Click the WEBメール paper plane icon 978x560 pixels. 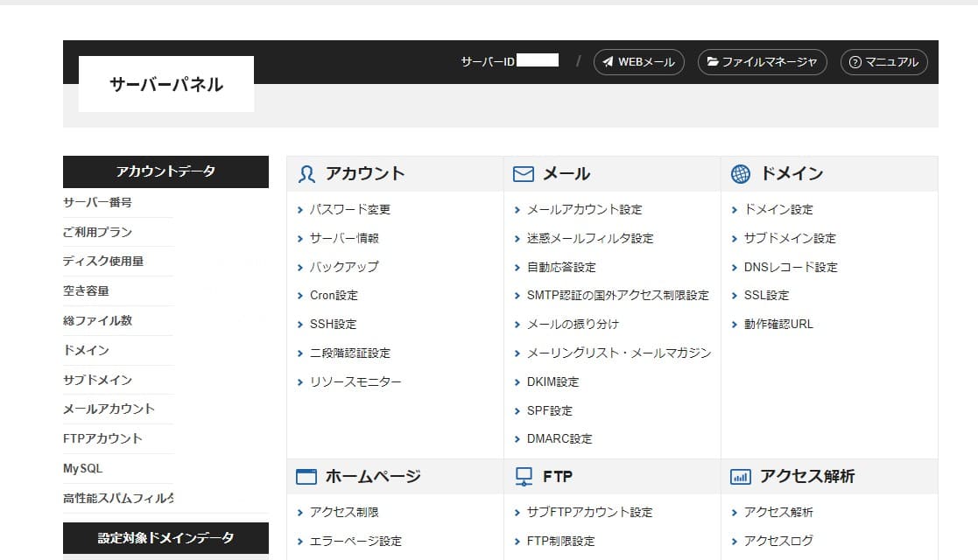(606, 62)
